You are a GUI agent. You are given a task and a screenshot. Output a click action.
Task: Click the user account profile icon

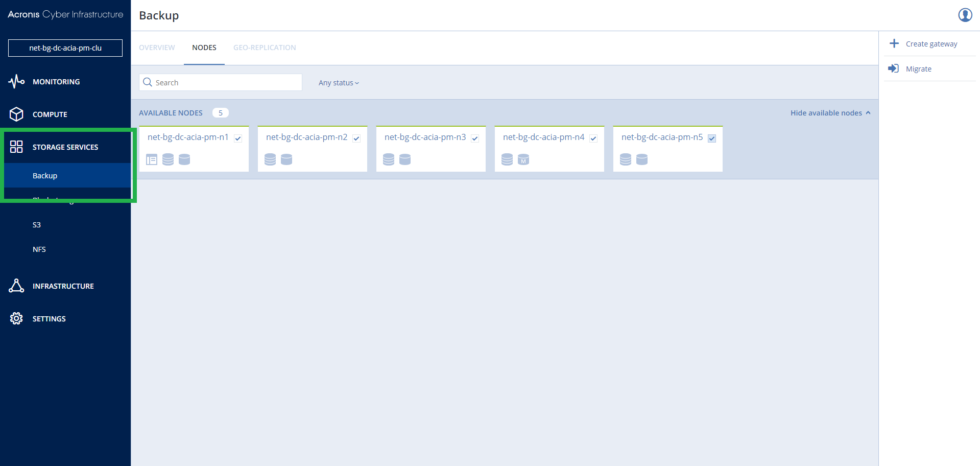pyautogui.click(x=965, y=15)
